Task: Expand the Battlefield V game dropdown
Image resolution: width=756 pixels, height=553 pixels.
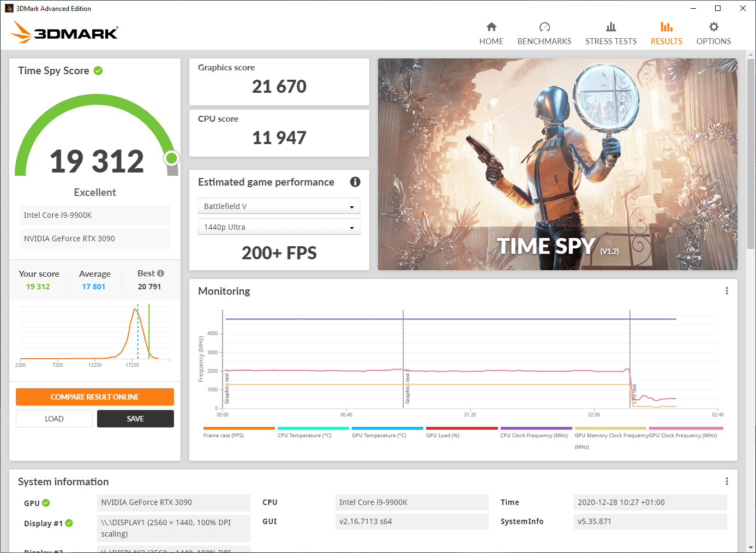Action: coord(279,206)
